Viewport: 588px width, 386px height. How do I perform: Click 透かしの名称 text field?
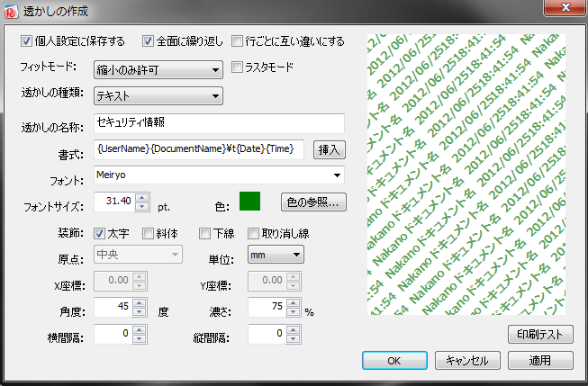pos(219,123)
